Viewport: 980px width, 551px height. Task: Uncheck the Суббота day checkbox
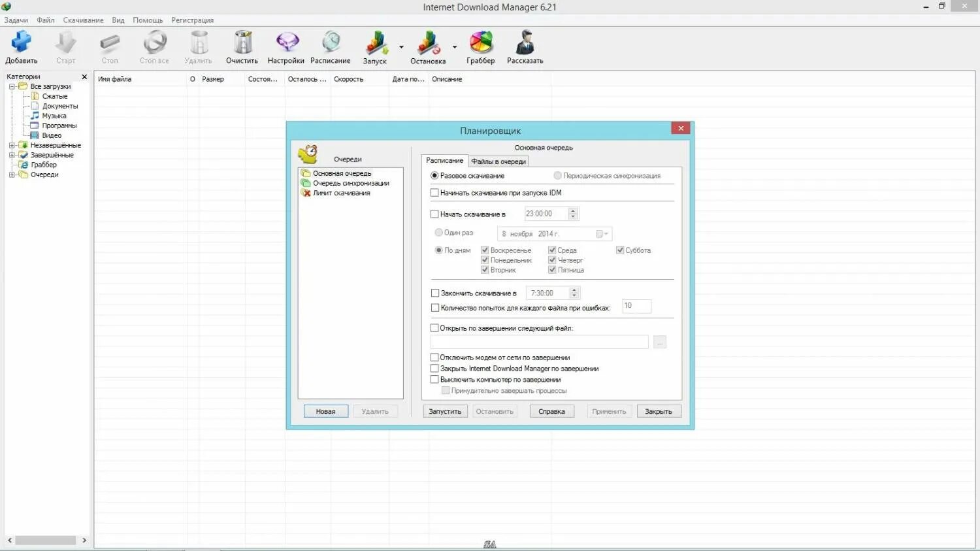click(x=619, y=250)
